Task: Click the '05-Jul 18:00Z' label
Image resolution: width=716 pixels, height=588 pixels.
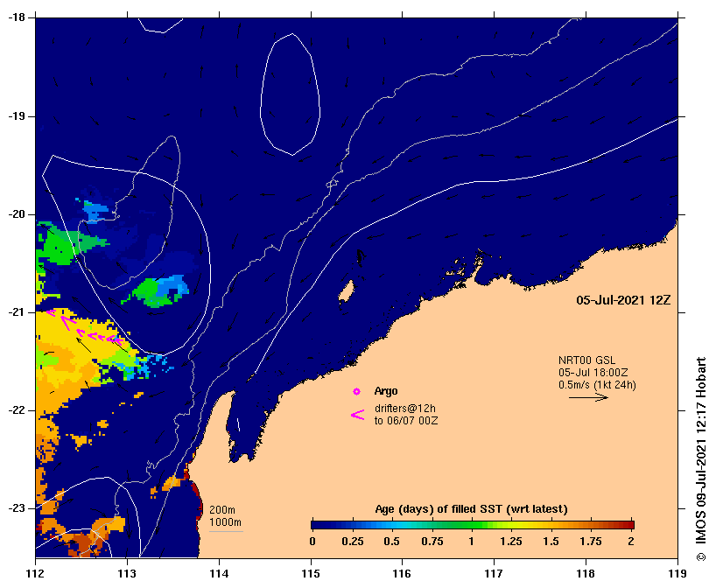Action: (593, 373)
